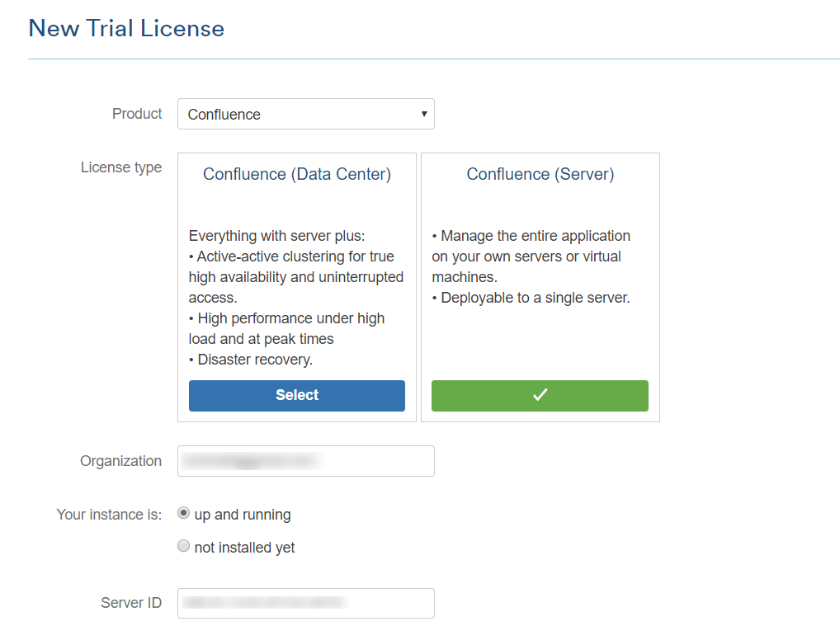Click the Server ID field label

click(x=131, y=603)
